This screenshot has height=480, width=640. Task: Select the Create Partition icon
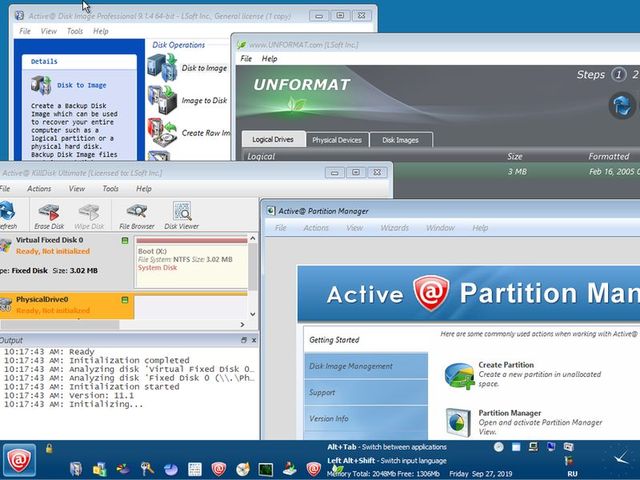[459, 375]
